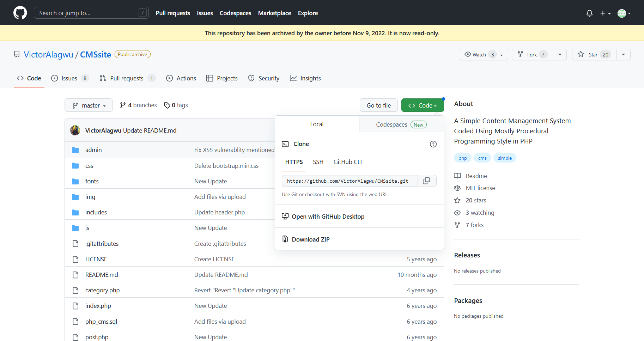Open Issues in top navigation
Screen dimensions: 644x341
tap(205, 13)
